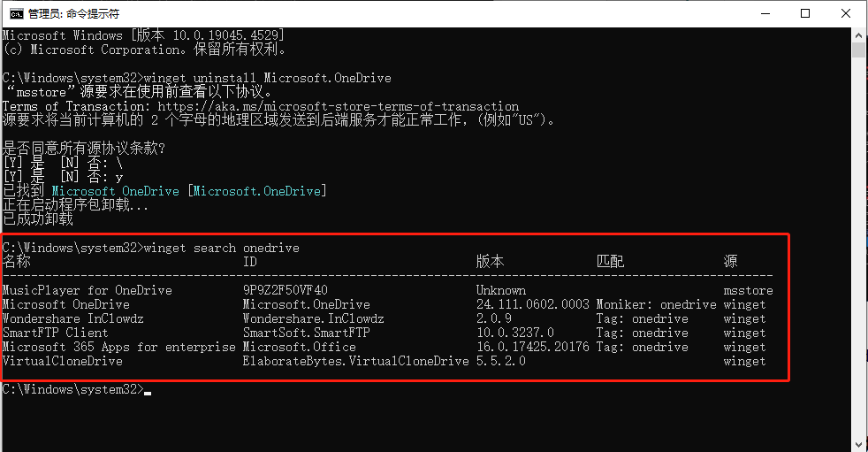Click 'SmartFTP Client' row name

coord(56,333)
